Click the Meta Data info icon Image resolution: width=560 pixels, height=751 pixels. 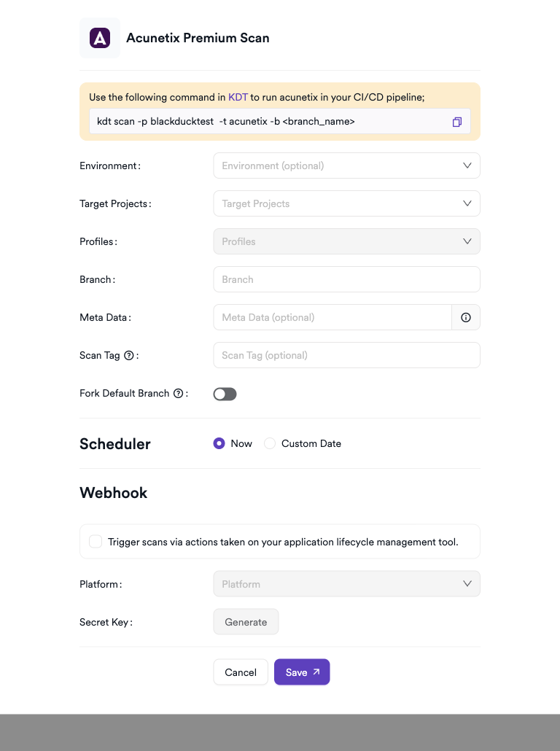(466, 317)
